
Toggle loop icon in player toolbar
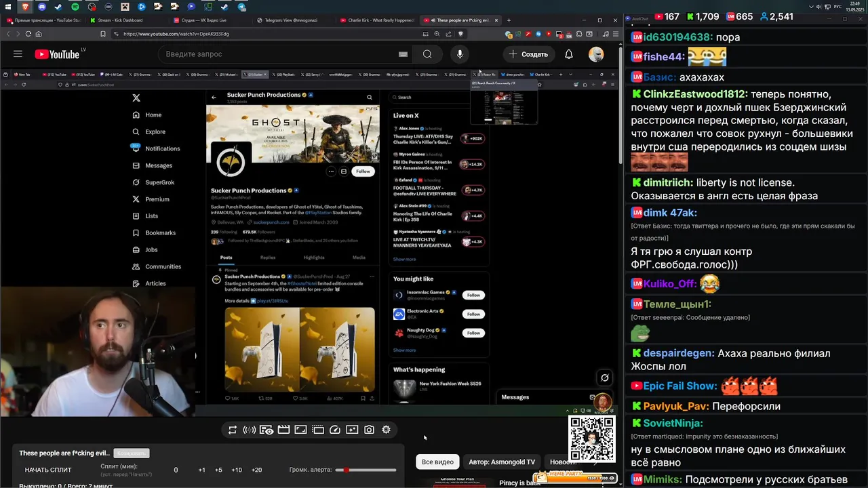[x=232, y=430]
